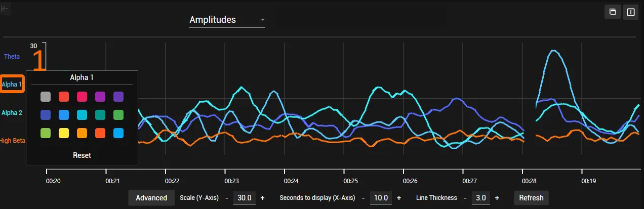Choose the light green (lime) swatch

(x=46, y=133)
